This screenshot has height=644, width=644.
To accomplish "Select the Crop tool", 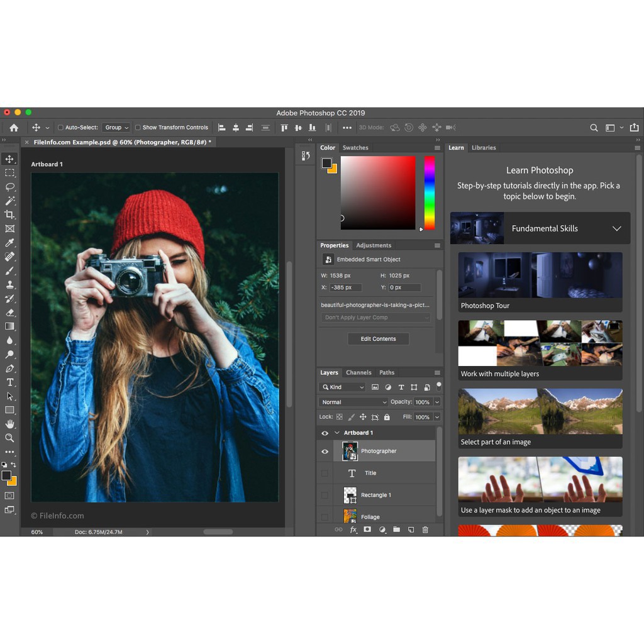I will click(10, 215).
